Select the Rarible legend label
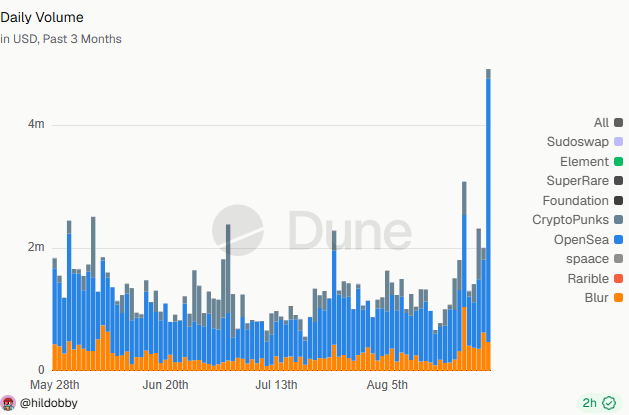629x415 pixels. tap(588, 279)
